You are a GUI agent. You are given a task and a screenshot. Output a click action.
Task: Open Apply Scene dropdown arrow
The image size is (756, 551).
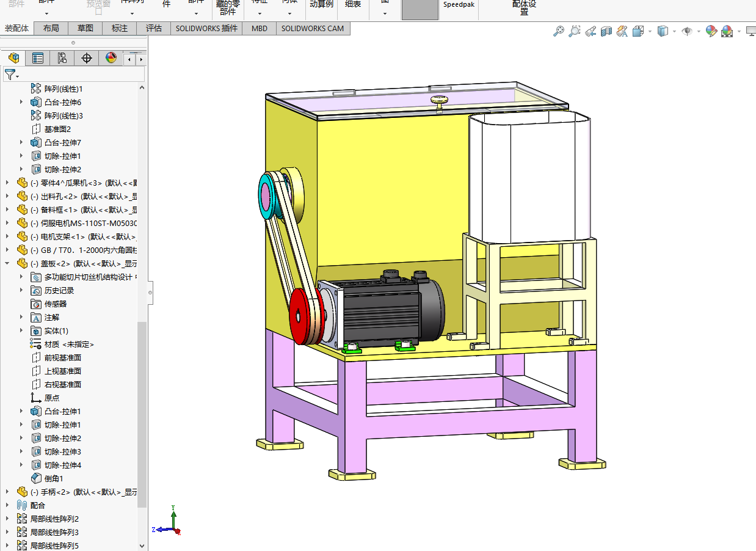point(739,31)
